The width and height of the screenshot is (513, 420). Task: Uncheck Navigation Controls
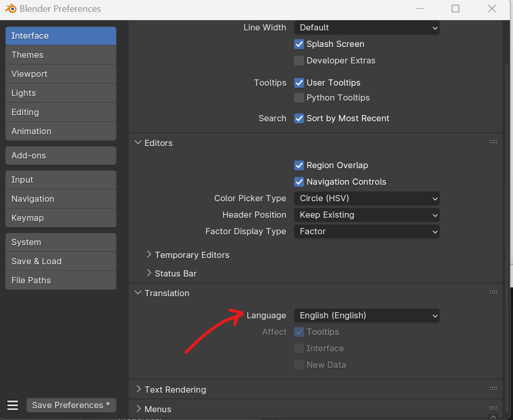pyautogui.click(x=299, y=182)
